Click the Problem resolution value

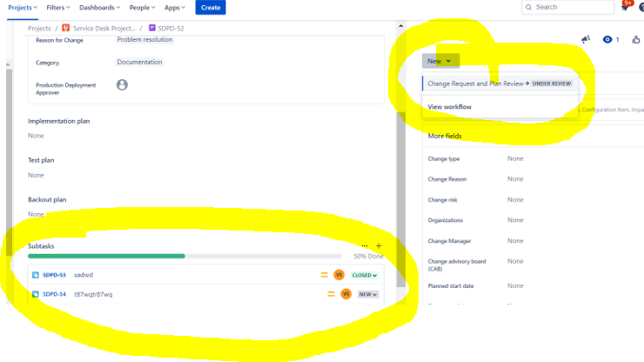click(144, 39)
